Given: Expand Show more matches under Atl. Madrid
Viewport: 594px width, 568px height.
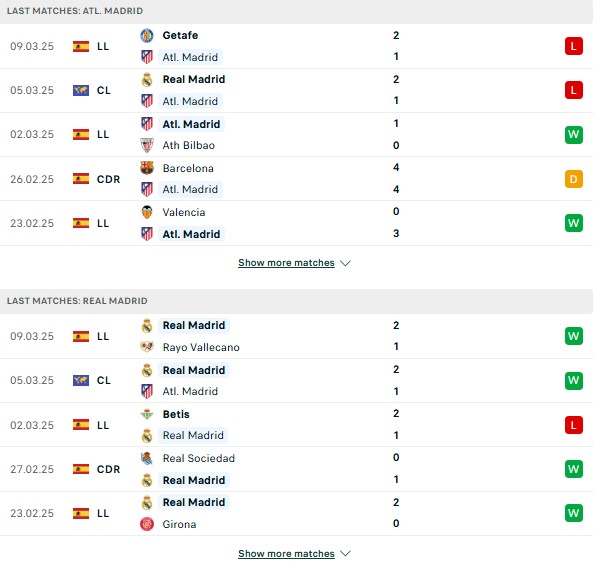Looking at the screenshot, I should click(286, 263).
